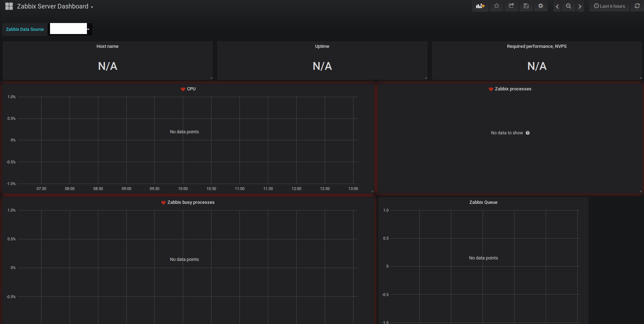644x324 pixels.
Task: Click the help icon beside 'No data to show'
Action: click(528, 133)
